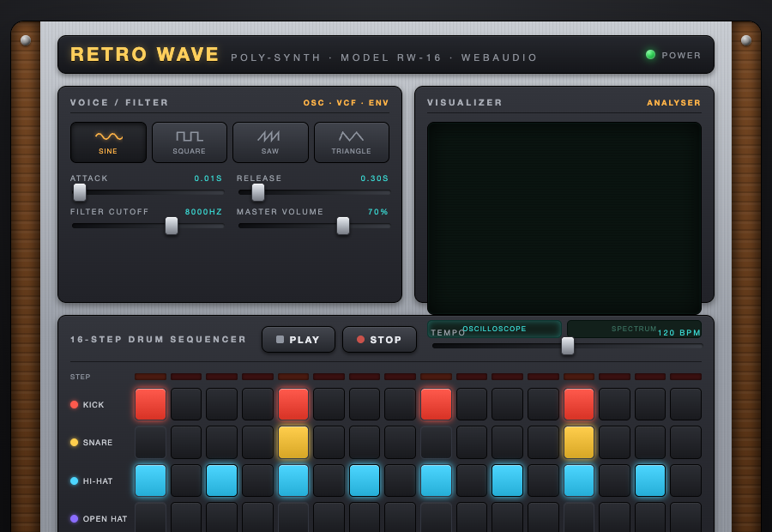
Task: Click the 16-STEP DRUM SEQUENCER heading
Action: point(158,340)
